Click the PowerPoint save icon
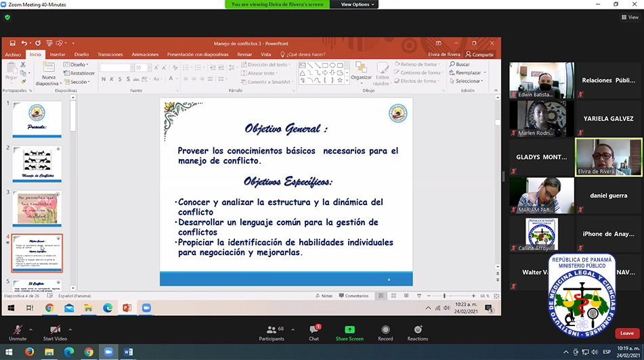 12,43
